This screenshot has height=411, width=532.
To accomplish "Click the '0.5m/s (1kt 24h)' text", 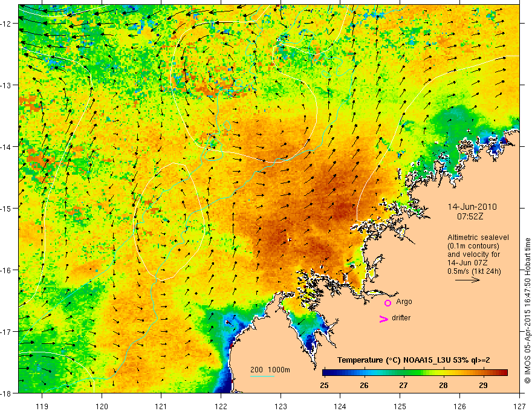I will click(474, 271).
